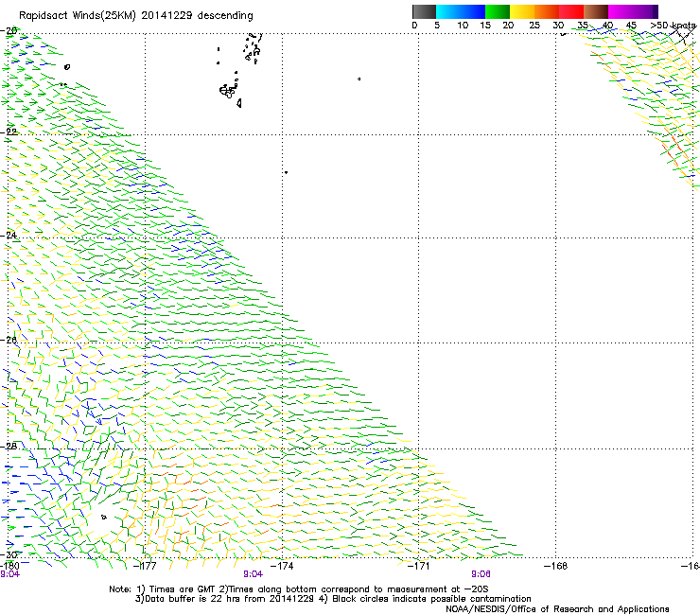Click the 'NOAA/NESDIS/Office of Research and Applications' credit
This screenshot has height=615, width=700.
557,609
